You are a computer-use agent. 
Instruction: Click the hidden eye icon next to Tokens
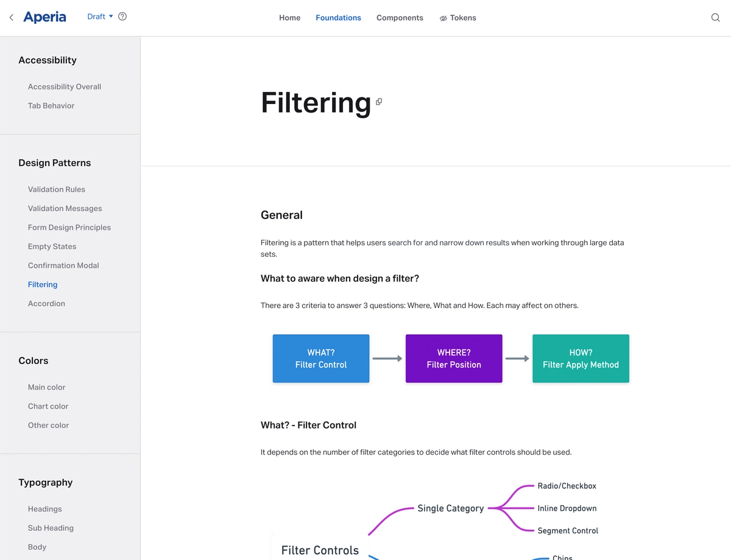(x=443, y=18)
